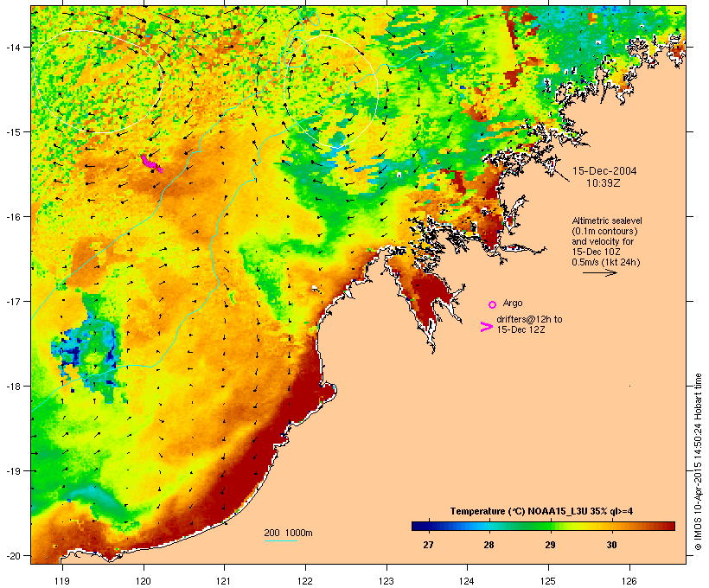This screenshot has width=709, height=588.
Task: Click longitude axis label '122'
Action: click(x=305, y=581)
